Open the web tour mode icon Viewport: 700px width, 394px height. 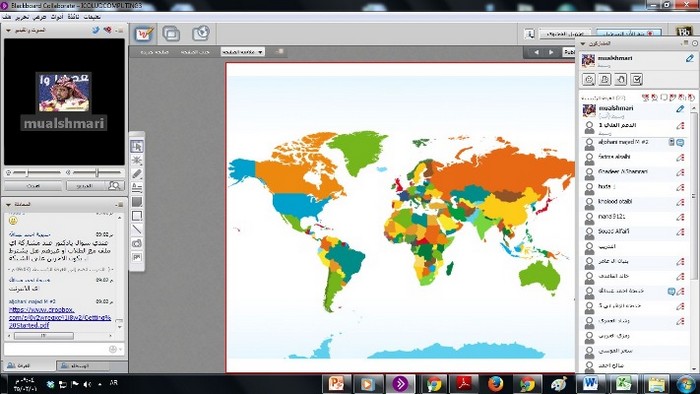(x=201, y=33)
